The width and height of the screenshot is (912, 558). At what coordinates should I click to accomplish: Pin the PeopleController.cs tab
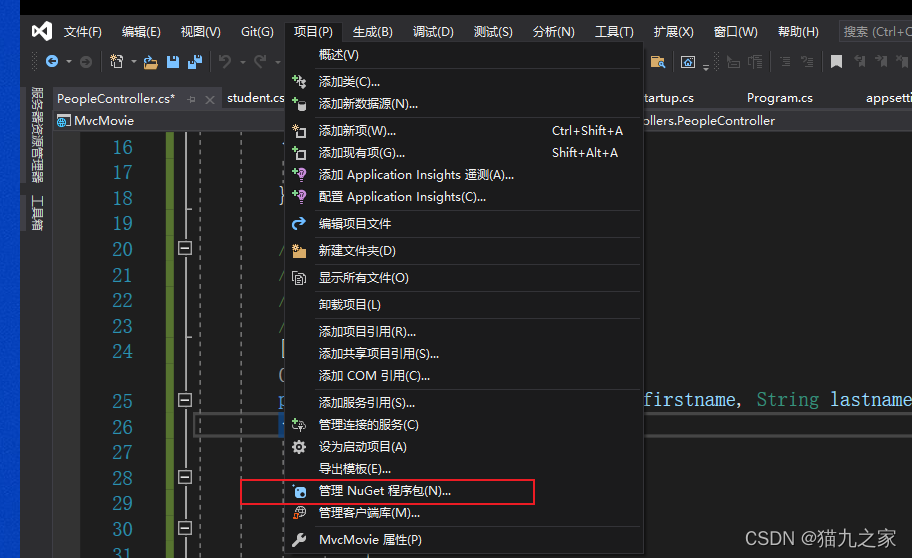pos(191,99)
